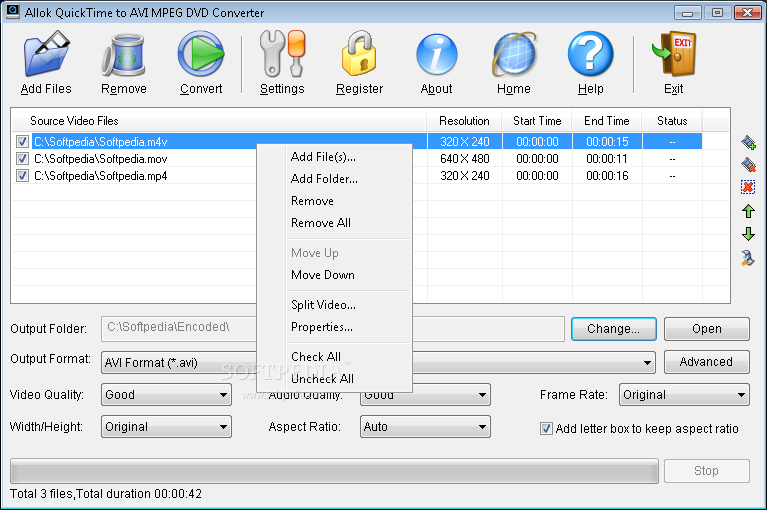Viewport: 767px width, 510px height.
Task: Click the Source Video Files column header
Action: [x=219, y=121]
